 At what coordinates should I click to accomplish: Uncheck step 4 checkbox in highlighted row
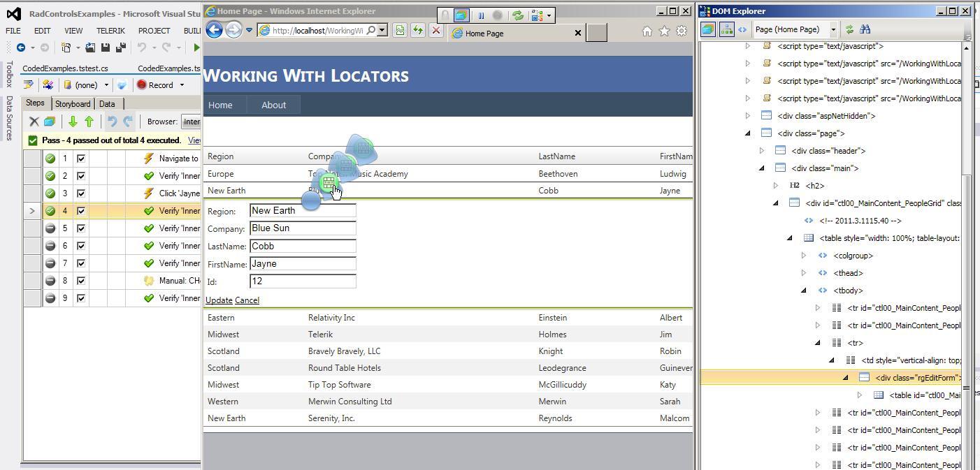(81, 211)
